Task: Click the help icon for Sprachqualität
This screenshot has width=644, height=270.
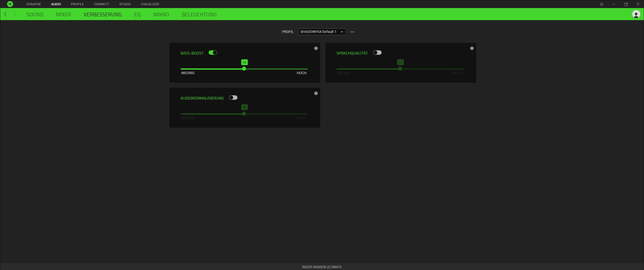Action: pos(472,48)
